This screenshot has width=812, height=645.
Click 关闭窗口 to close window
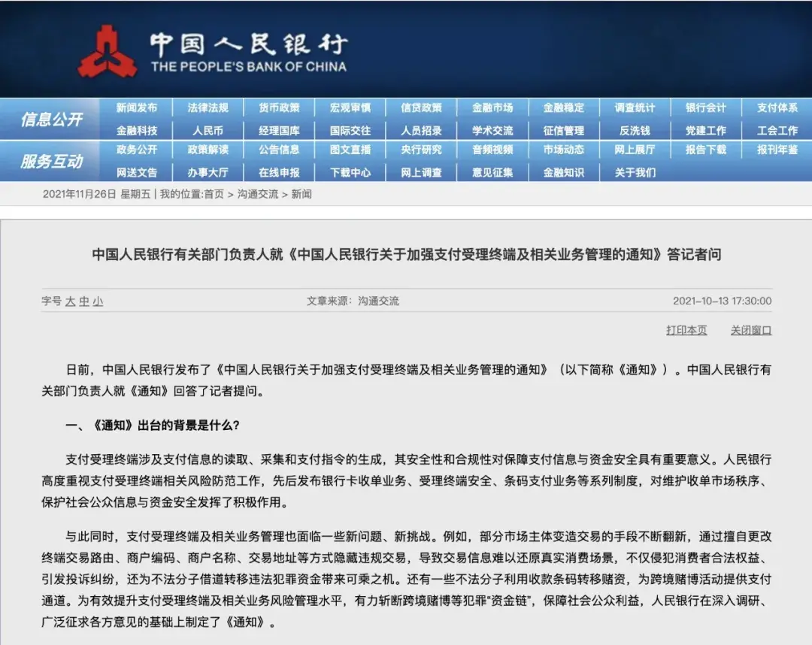pyautogui.click(x=750, y=330)
